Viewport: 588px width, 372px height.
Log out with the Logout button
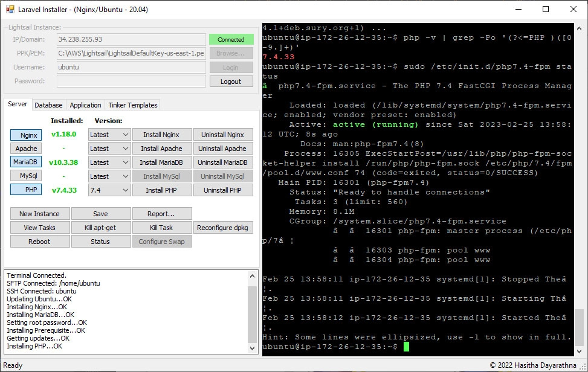[231, 82]
